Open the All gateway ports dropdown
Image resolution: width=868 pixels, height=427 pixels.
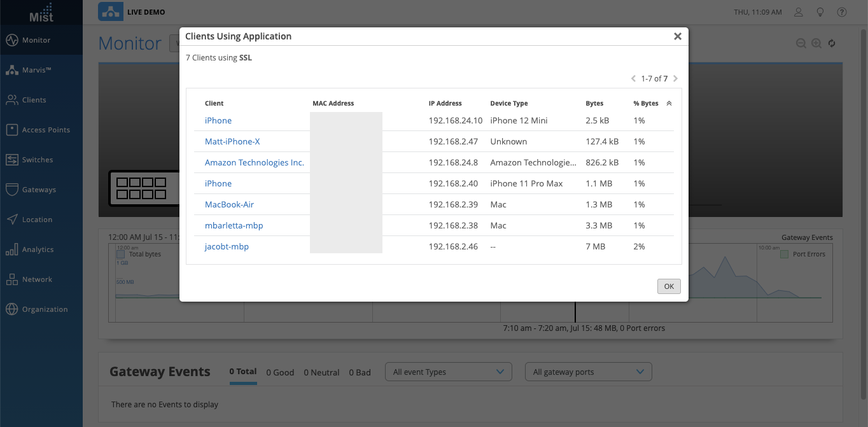[x=588, y=372]
